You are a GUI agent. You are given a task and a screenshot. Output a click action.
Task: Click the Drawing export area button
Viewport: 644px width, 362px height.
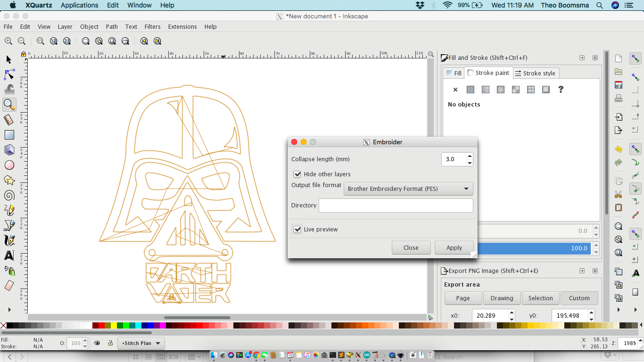click(502, 298)
